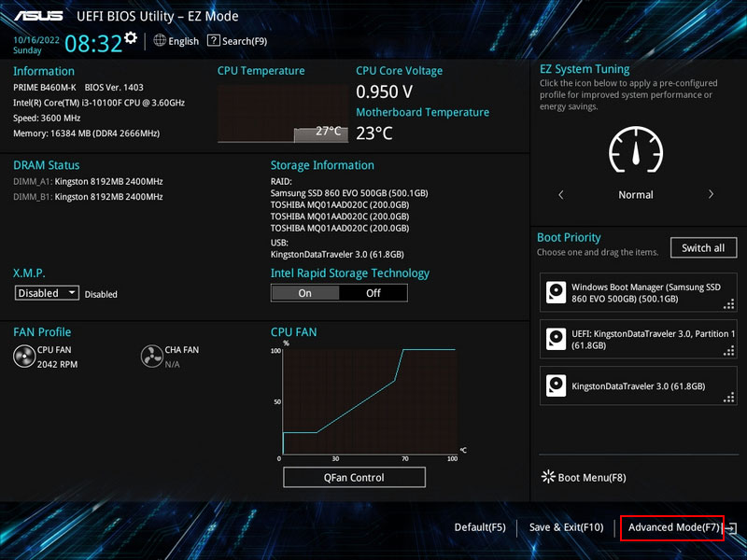
Task: Click the 0.950 V core voltage value
Action: [384, 91]
